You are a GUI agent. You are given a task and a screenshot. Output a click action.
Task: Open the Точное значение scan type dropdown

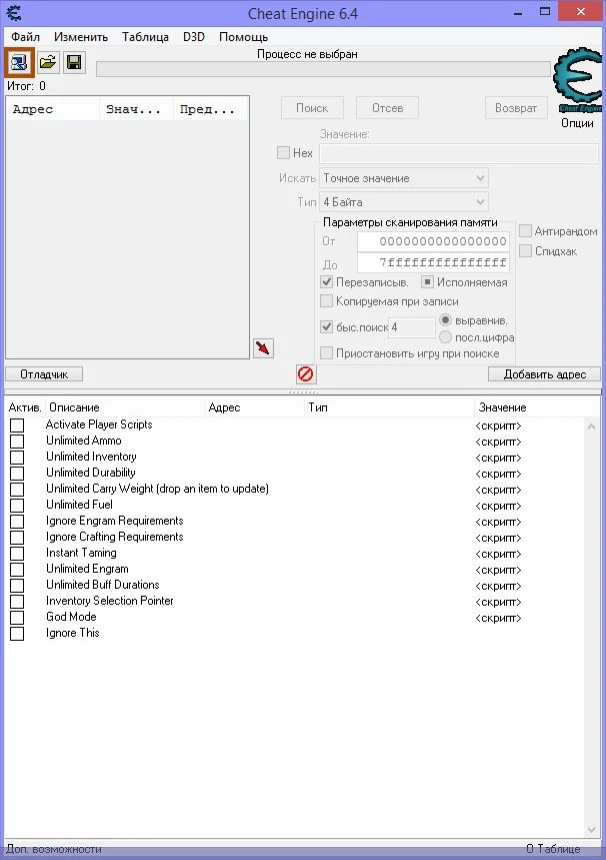coord(404,178)
